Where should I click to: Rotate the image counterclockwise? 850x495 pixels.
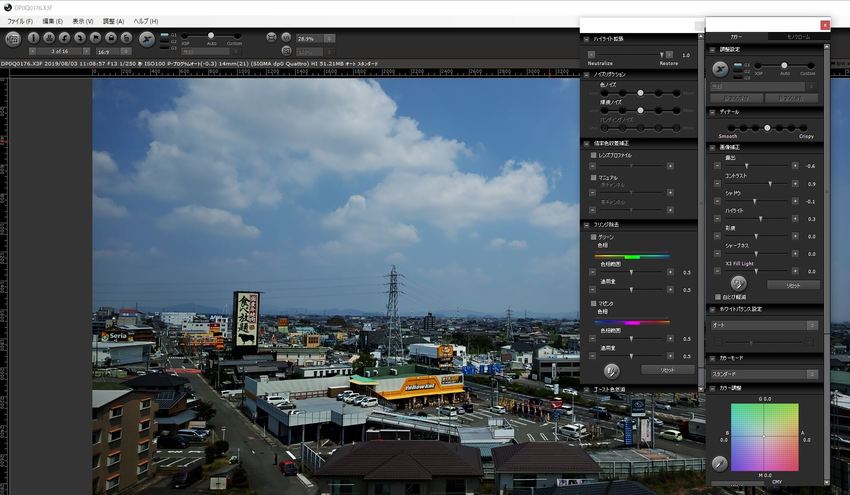pos(65,37)
